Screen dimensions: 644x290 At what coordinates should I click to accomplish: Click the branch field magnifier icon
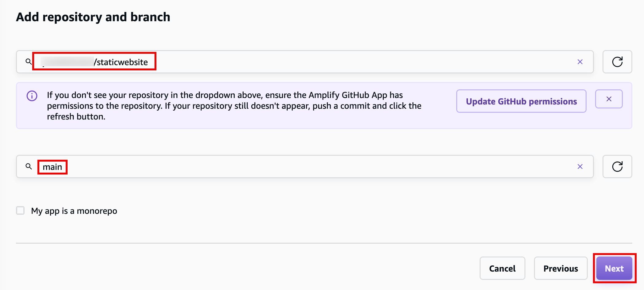click(29, 167)
